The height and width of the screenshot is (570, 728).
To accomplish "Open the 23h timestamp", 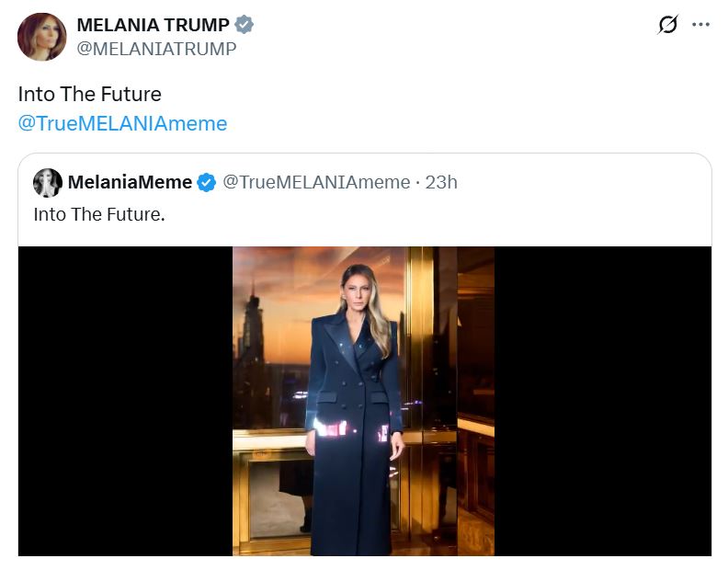I will coord(441,183).
